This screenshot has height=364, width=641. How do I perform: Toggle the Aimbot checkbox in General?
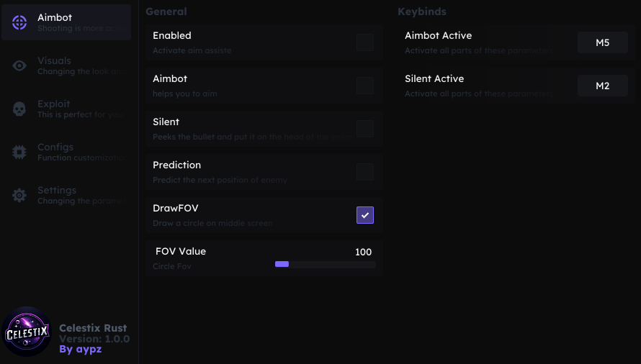pos(365,86)
